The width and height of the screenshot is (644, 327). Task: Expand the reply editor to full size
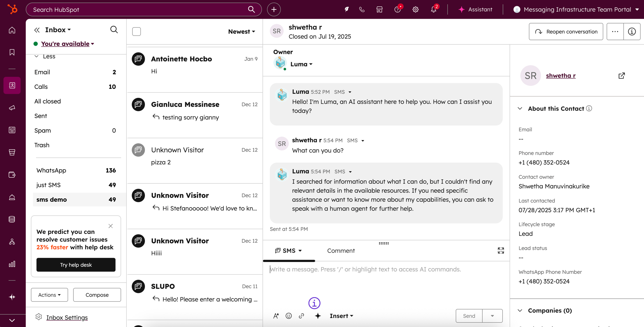(x=501, y=251)
